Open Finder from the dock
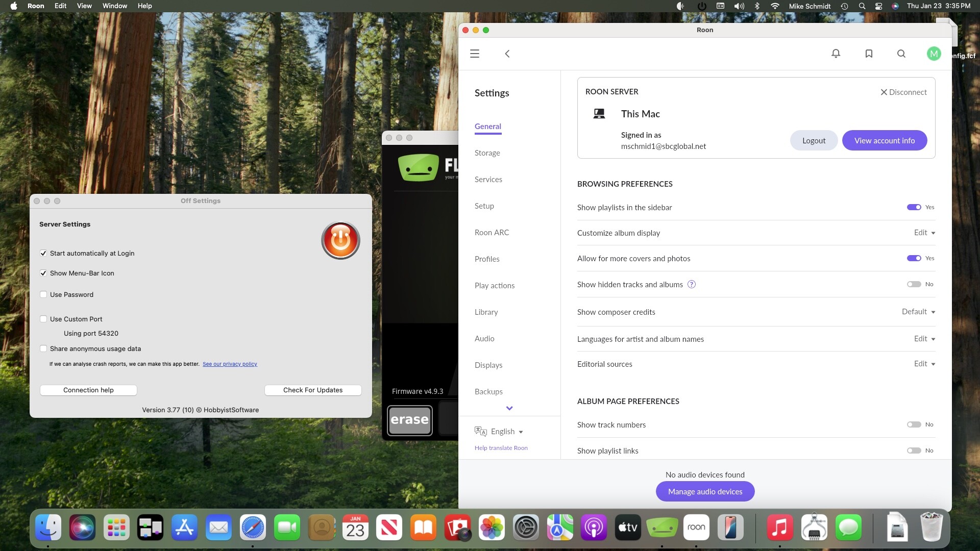This screenshot has width=980, height=551. 48,528
